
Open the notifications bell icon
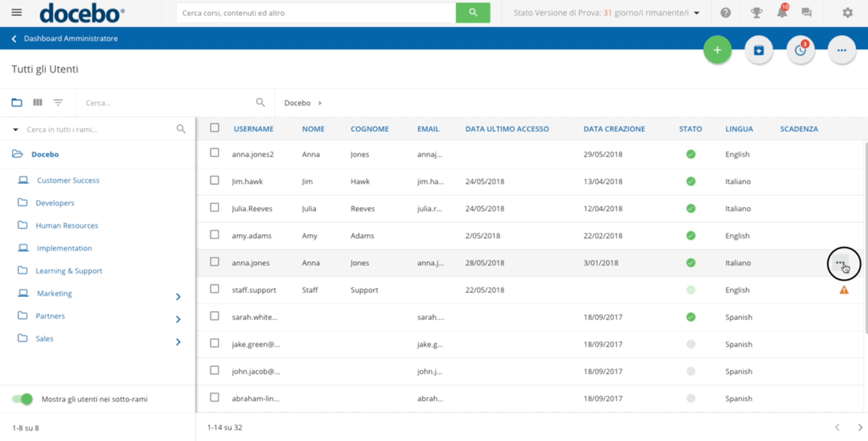click(781, 13)
